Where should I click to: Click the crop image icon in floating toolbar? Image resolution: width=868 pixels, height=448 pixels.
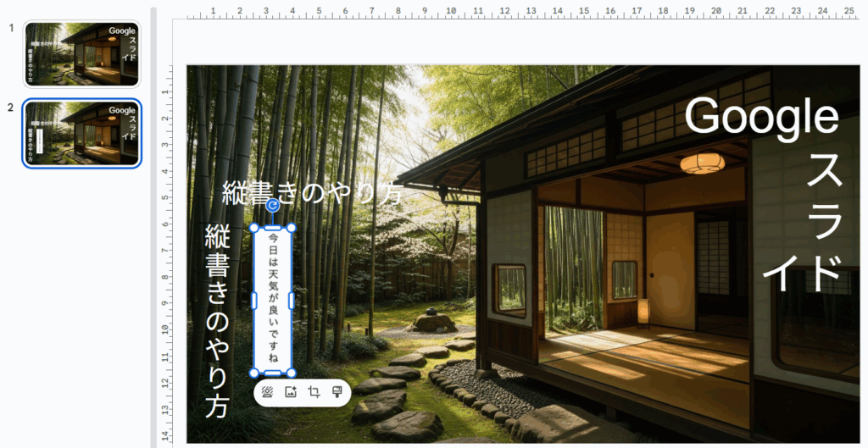tap(314, 392)
